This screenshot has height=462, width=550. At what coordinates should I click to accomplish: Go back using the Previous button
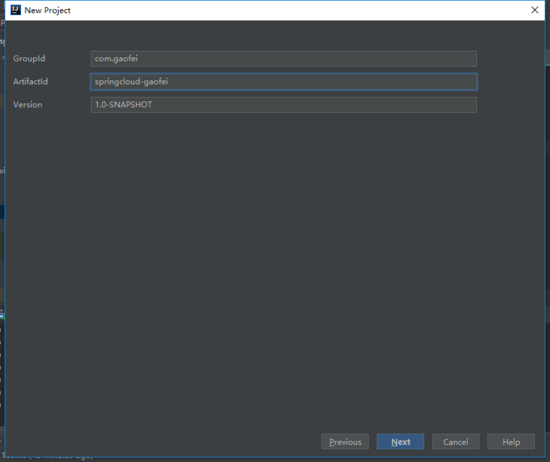[345, 442]
